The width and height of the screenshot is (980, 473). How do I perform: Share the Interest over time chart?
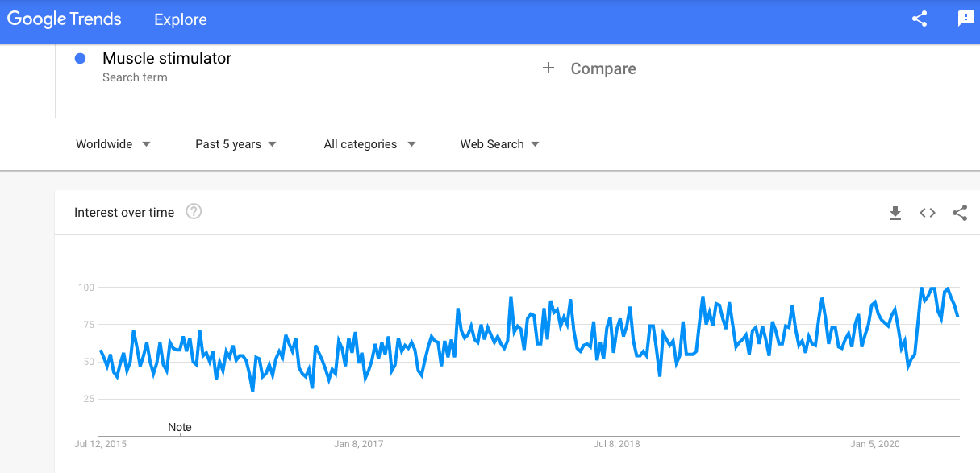coord(960,213)
